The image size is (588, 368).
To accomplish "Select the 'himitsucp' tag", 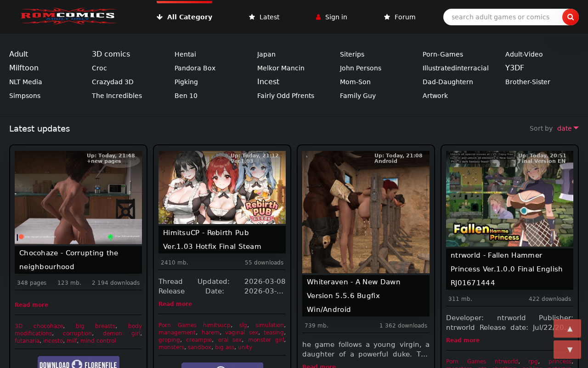I will [x=217, y=325].
